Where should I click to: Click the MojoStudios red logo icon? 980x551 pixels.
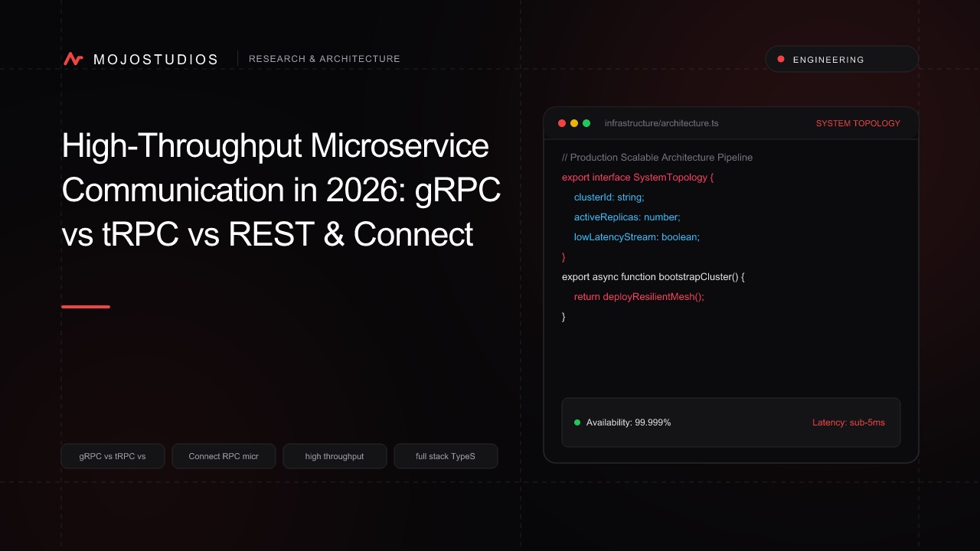pyautogui.click(x=73, y=59)
